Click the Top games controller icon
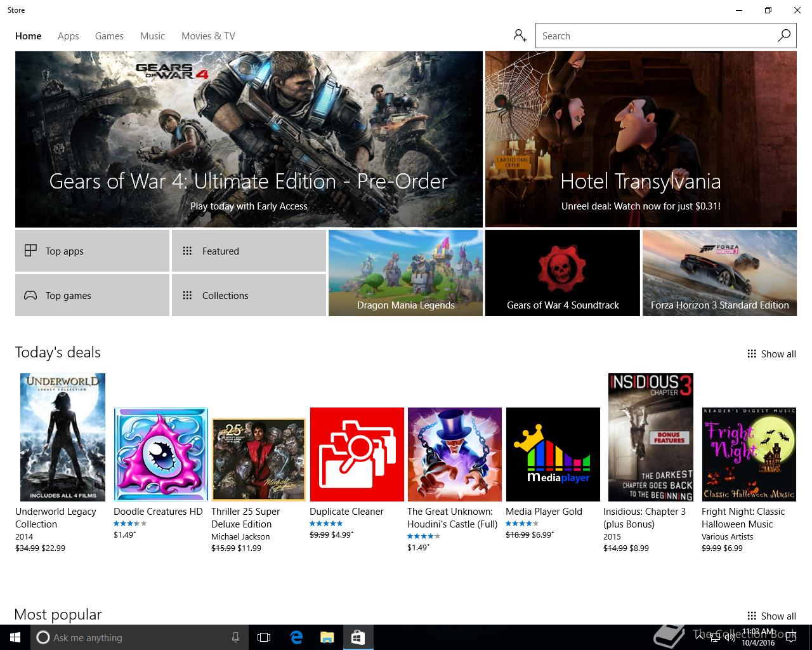Viewport: 812px width, 650px height. (30, 295)
